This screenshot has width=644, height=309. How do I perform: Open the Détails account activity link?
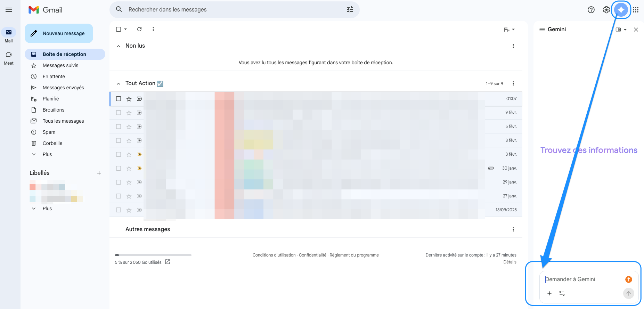click(510, 262)
